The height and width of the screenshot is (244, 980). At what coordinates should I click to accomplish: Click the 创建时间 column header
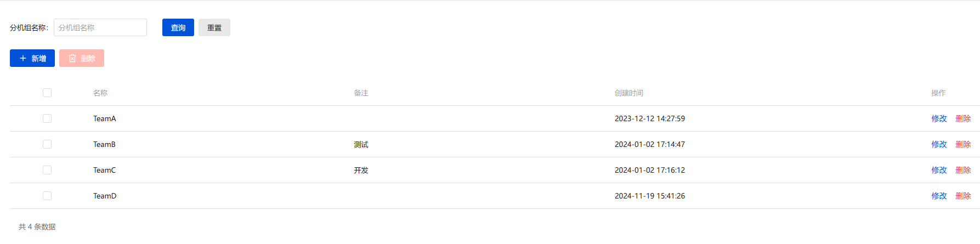(628, 93)
